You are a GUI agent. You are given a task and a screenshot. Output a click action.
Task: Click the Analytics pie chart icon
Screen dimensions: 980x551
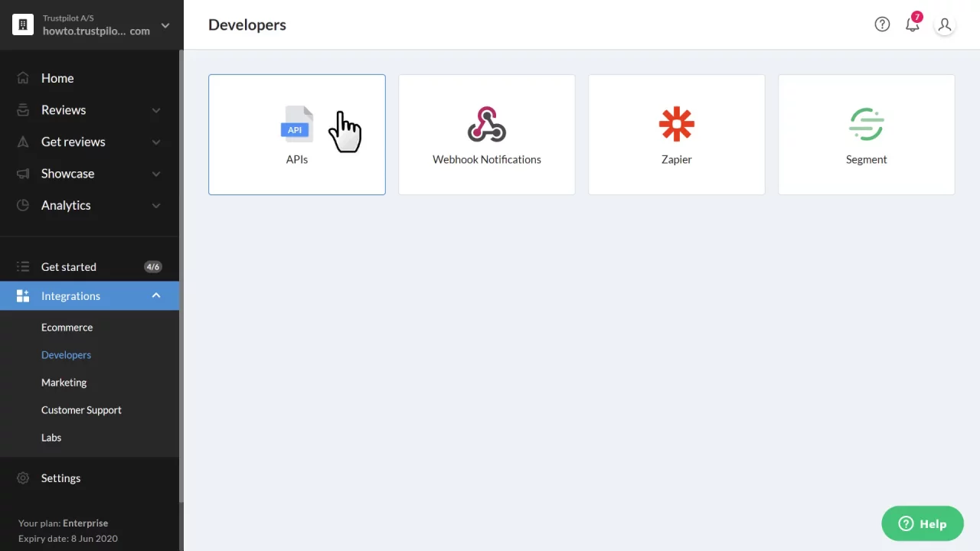(x=23, y=205)
